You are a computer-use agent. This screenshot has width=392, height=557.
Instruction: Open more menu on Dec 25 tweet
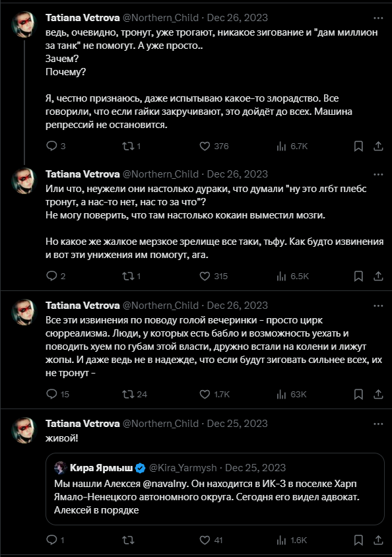point(379,424)
